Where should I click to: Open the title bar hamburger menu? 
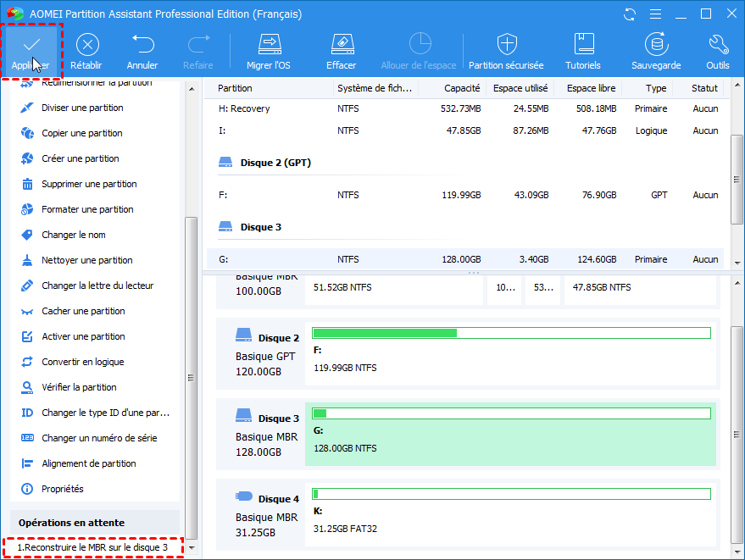point(655,14)
